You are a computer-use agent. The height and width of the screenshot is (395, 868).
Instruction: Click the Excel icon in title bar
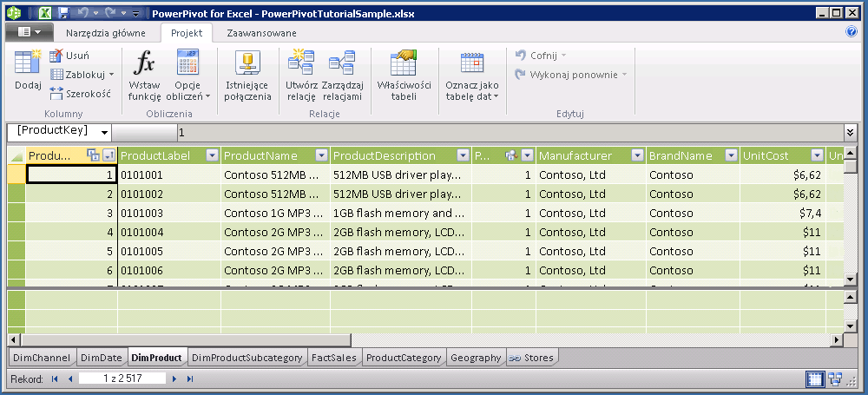pyautogui.click(x=45, y=12)
